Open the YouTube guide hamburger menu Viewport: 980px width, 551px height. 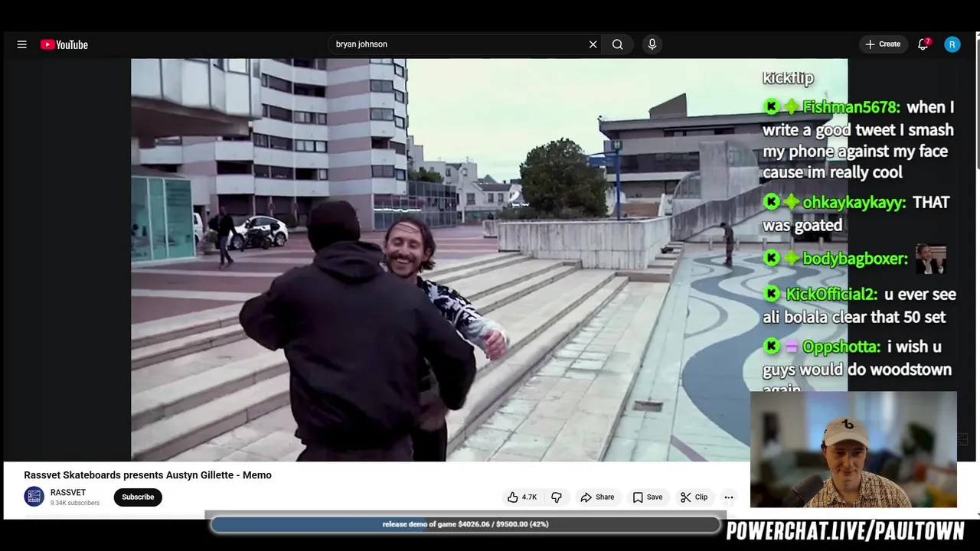point(21,44)
